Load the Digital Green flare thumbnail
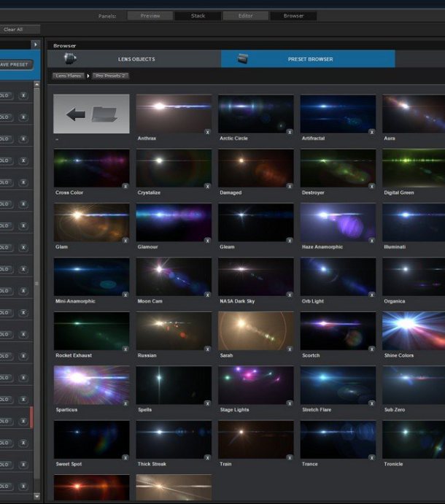Screen dimensions: 445x504 (414, 168)
